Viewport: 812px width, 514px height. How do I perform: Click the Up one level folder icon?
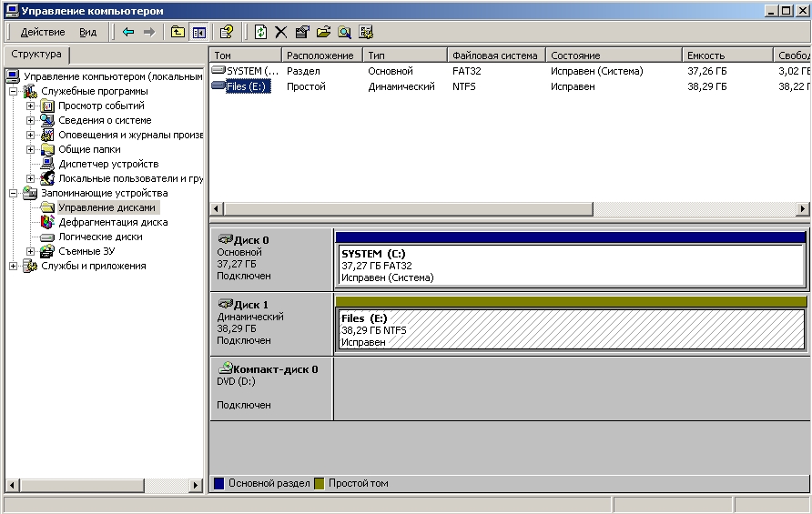(178, 32)
